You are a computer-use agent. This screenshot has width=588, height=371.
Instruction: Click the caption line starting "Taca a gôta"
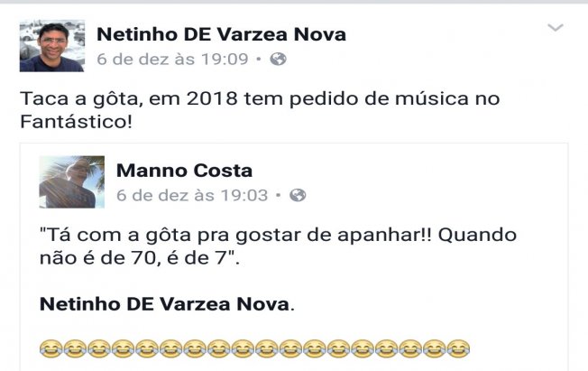coord(259,97)
